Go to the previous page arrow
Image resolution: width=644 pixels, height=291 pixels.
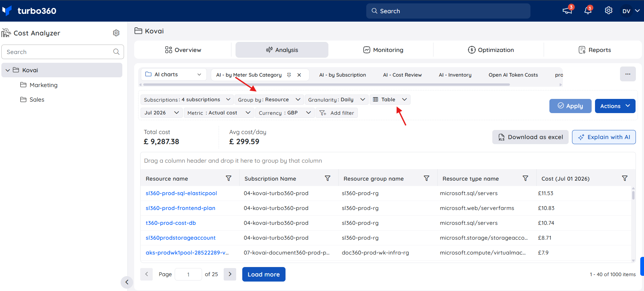147,274
